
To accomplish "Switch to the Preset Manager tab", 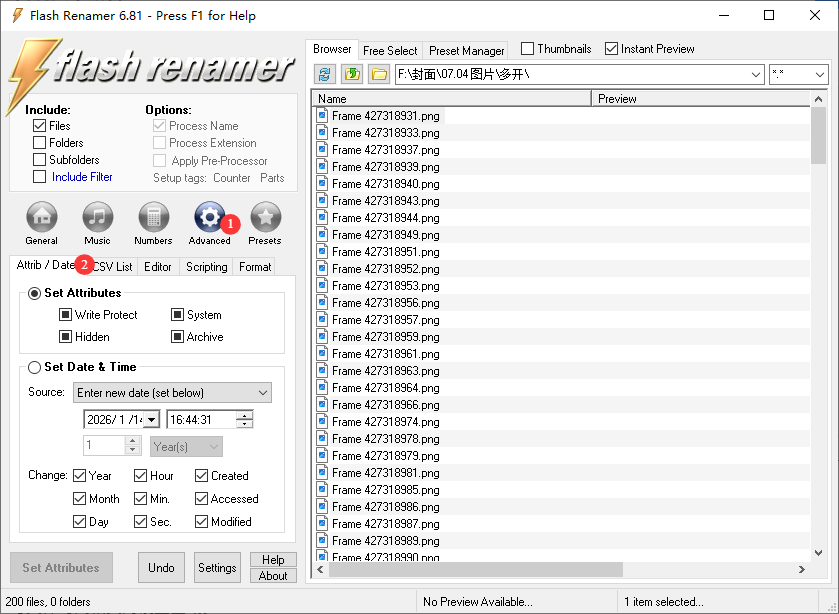I will click(x=466, y=50).
